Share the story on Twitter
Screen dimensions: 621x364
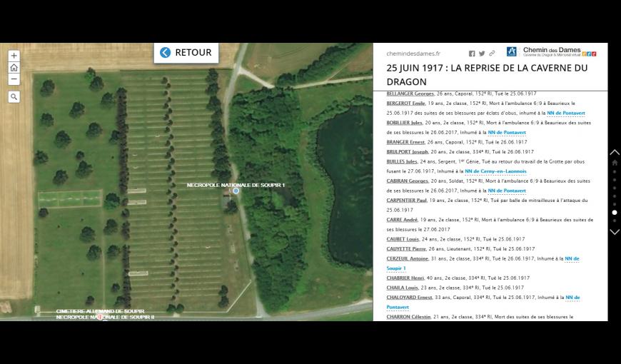tap(482, 54)
